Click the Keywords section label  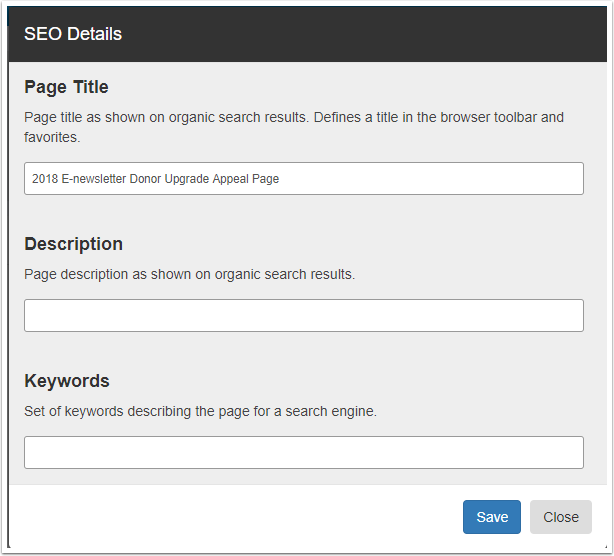click(67, 381)
